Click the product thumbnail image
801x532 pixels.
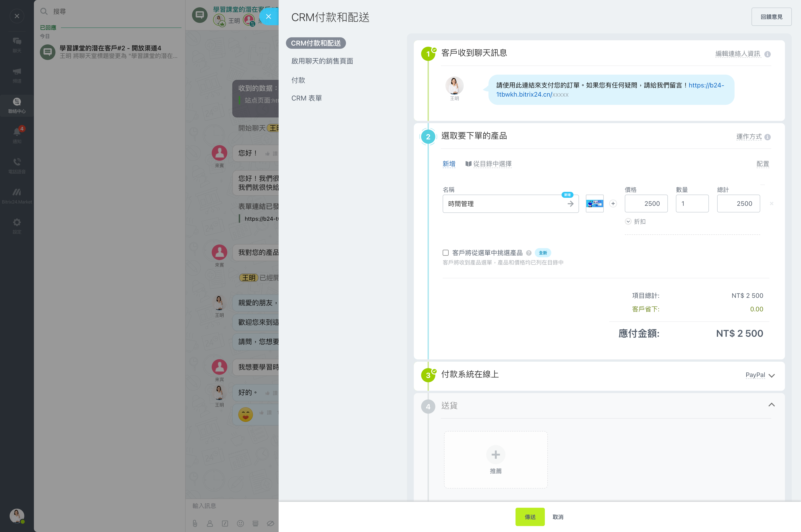[x=595, y=204]
